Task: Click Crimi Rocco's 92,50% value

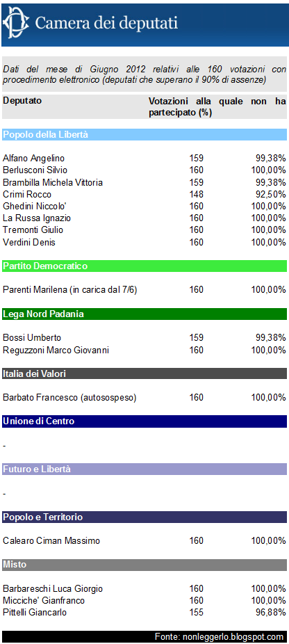Action: click(x=270, y=194)
